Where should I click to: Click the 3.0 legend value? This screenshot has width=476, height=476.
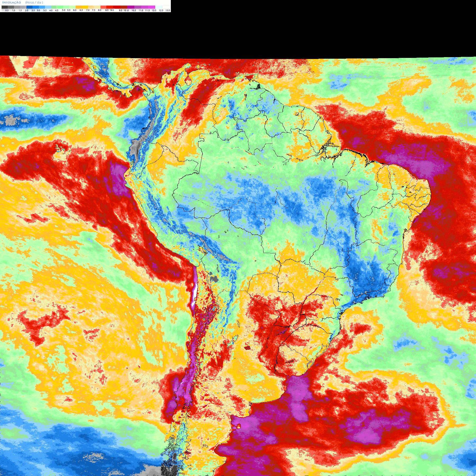[38, 10]
